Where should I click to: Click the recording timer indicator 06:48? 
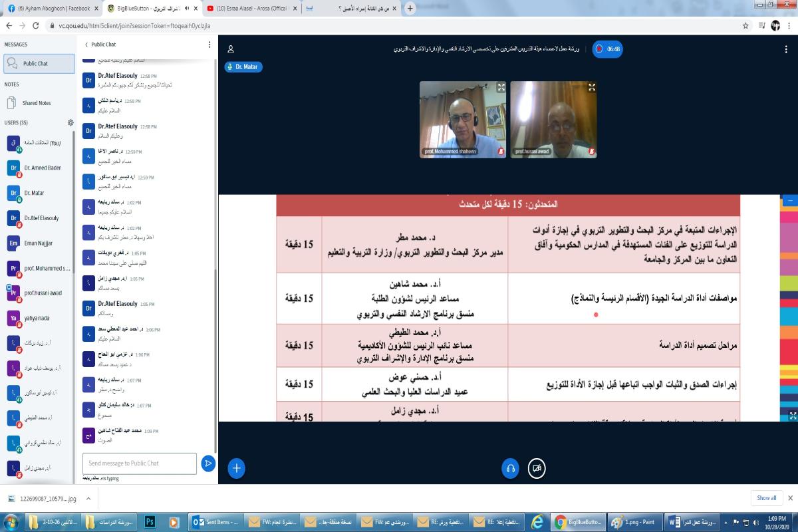608,49
